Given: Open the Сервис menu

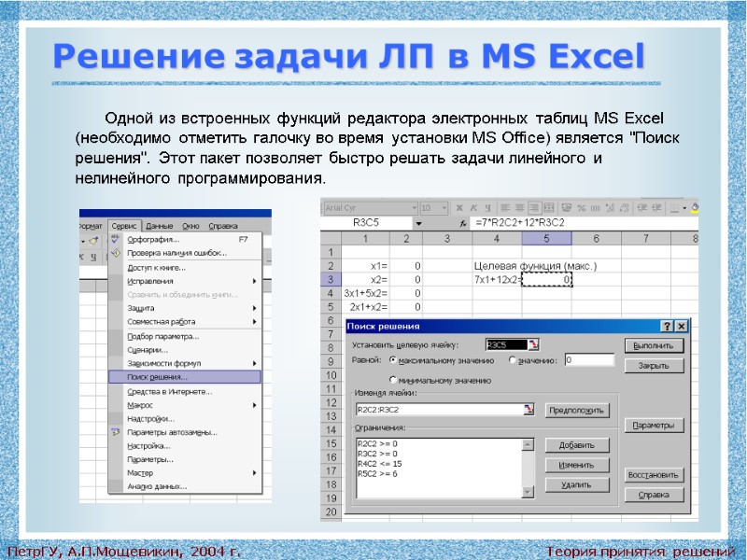Looking at the screenshot, I should pos(124,226).
